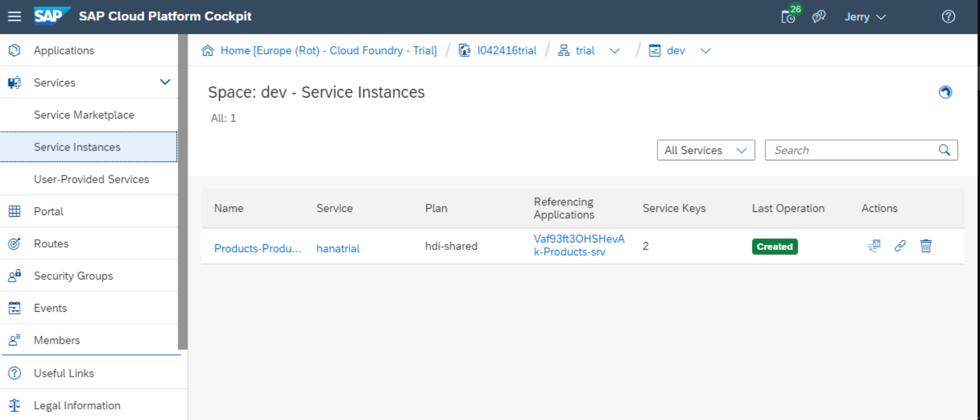980x420 pixels.
Task: Open the Jerry user menu
Action: (865, 17)
